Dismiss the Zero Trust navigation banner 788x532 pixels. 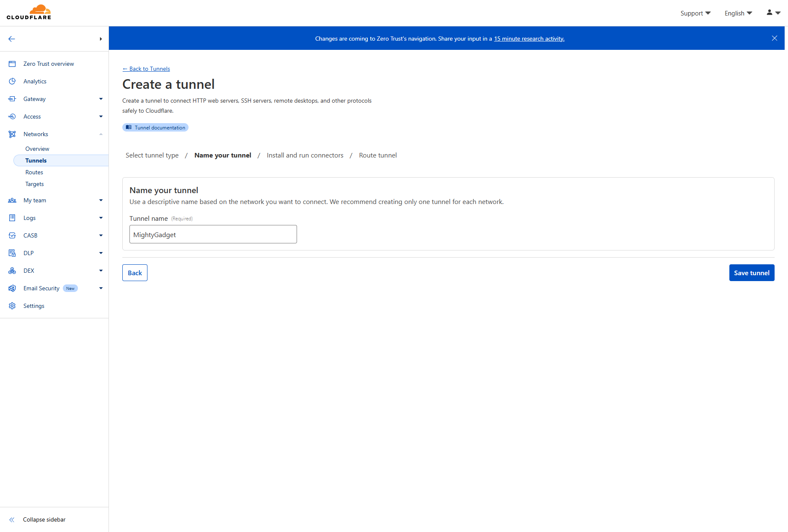coord(775,38)
